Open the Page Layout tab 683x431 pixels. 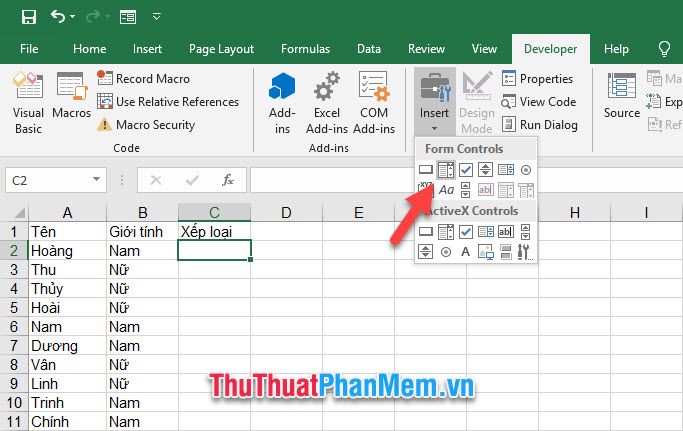(x=221, y=49)
